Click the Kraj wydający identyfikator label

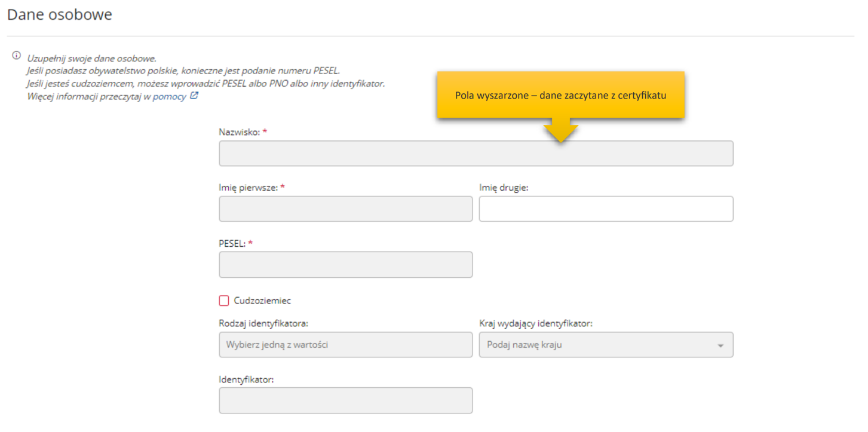[536, 323]
